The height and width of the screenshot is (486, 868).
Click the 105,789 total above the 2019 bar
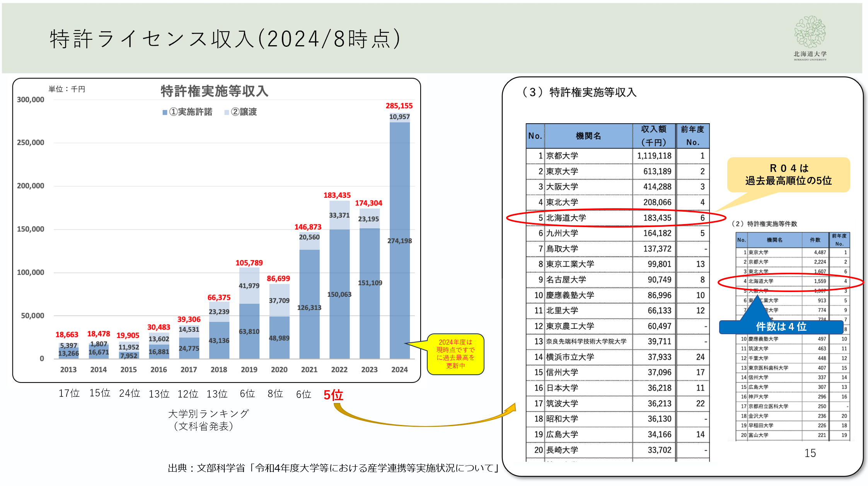(x=249, y=263)
